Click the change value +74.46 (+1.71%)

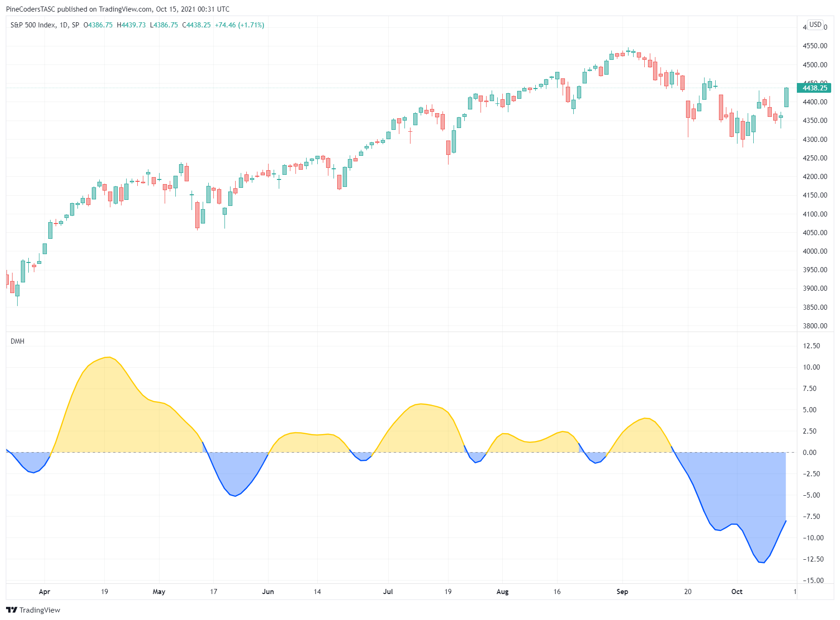pyautogui.click(x=239, y=25)
